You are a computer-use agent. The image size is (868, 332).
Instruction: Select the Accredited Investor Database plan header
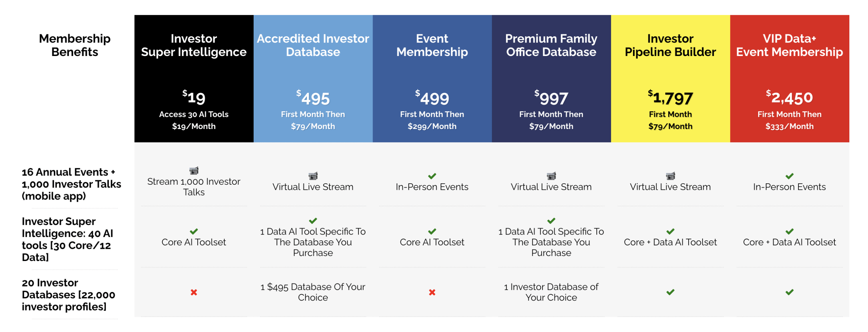pos(313,78)
